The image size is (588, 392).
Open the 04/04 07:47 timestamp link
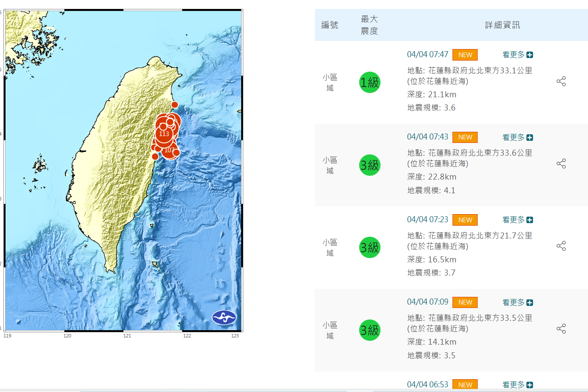coord(427,55)
